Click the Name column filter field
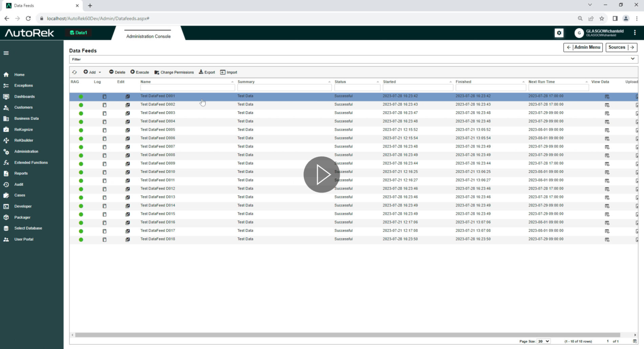Image resolution: width=644 pixels, height=349 pixels. (x=187, y=88)
